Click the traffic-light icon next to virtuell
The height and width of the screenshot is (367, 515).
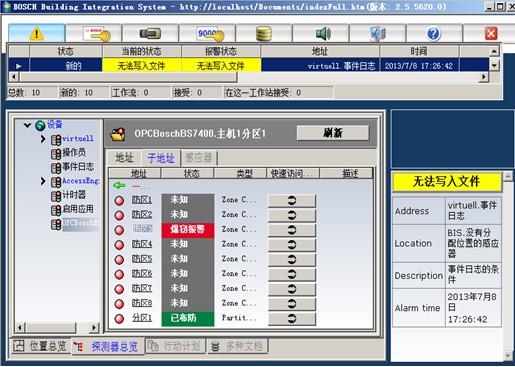(x=56, y=140)
